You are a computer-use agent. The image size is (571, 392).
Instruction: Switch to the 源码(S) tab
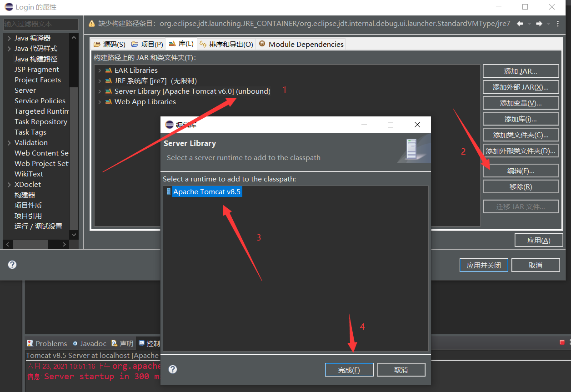(x=109, y=44)
